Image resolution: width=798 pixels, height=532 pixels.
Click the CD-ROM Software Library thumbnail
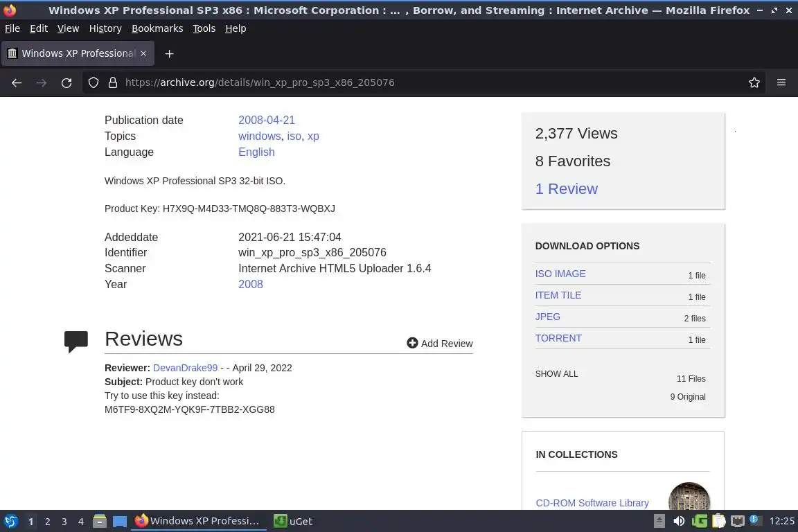689,497
